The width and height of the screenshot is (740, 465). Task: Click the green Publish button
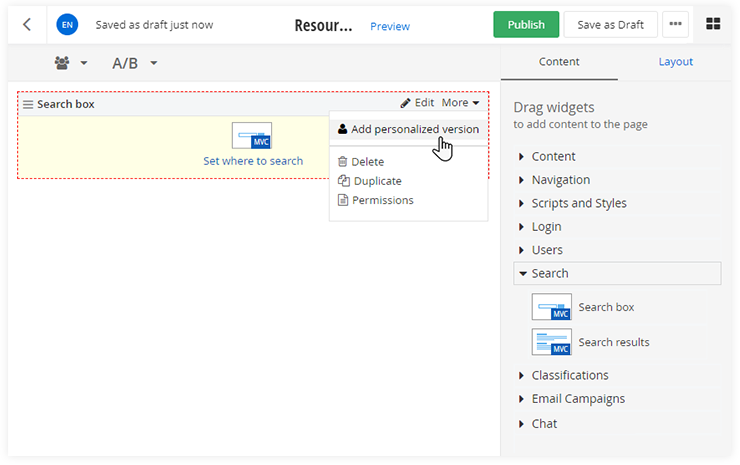(526, 25)
